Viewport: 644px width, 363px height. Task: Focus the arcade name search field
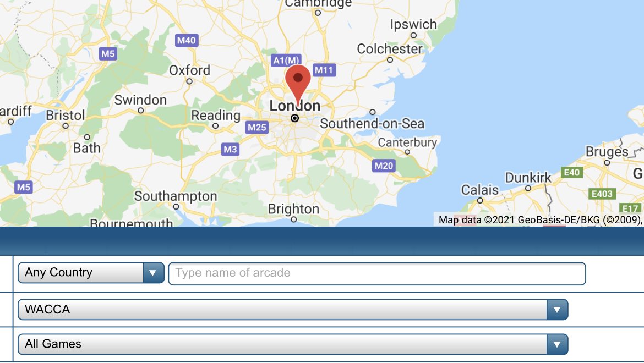click(x=376, y=273)
